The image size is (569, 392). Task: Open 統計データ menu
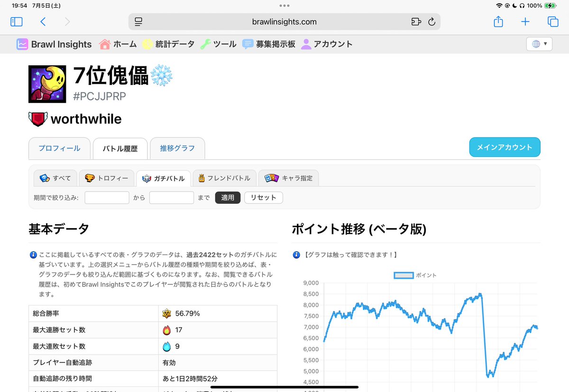click(x=168, y=44)
